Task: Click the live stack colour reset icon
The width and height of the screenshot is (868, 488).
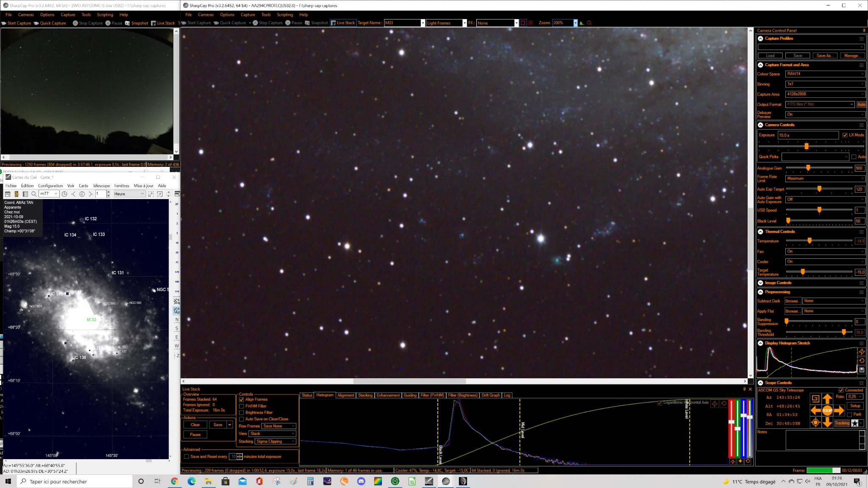Action: click(x=748, y=462)
